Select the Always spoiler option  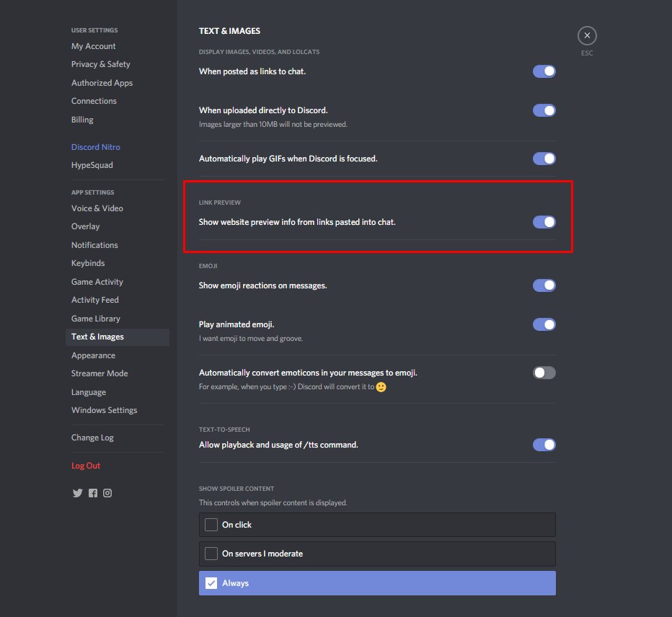(x=377, y=583)
